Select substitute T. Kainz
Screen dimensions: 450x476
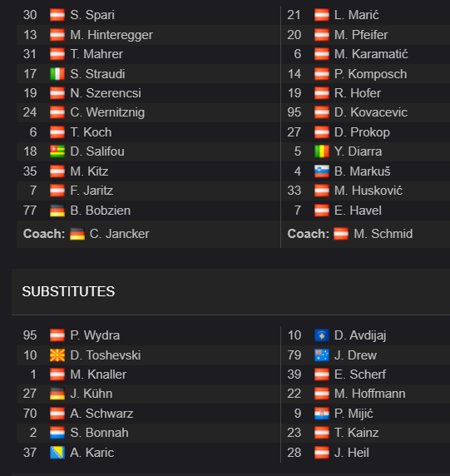coord(356,433)
